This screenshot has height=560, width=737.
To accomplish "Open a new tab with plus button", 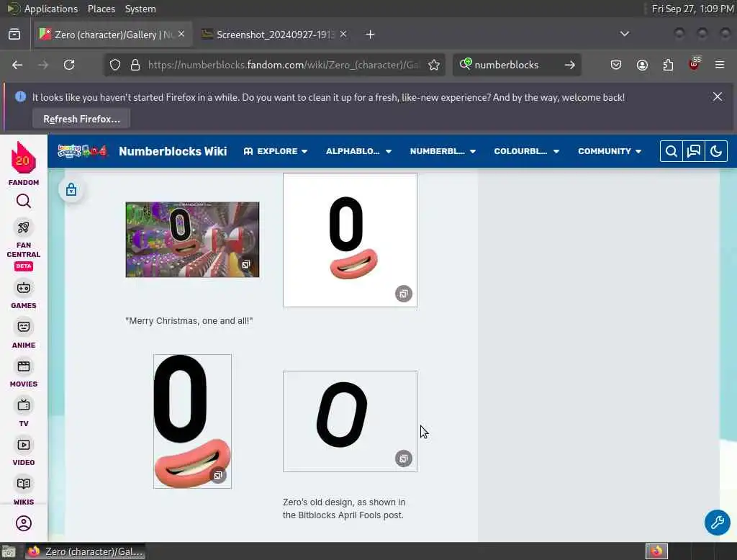I will pyautogui.click(x=371, y=35).
